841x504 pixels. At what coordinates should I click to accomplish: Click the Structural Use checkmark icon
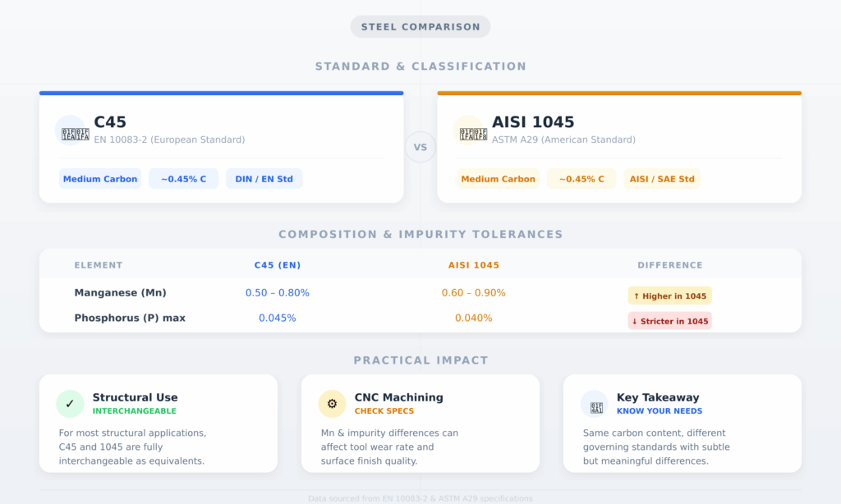pos(70,404)
